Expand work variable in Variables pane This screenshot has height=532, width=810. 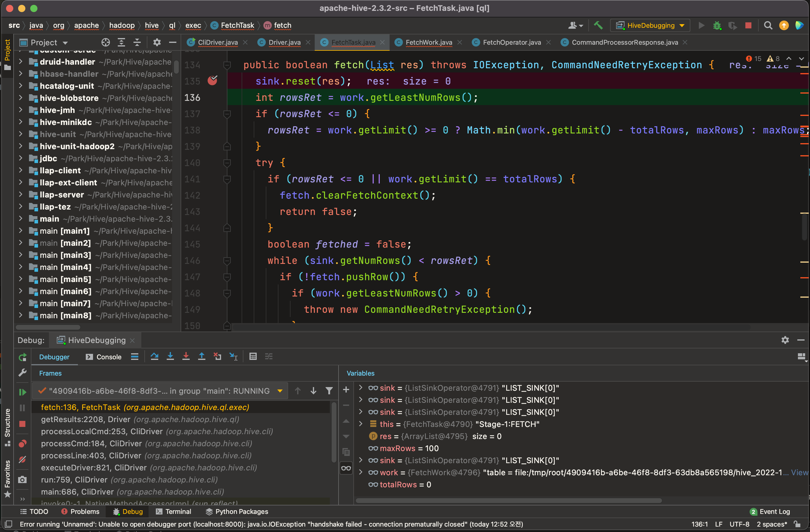point(361,473)
